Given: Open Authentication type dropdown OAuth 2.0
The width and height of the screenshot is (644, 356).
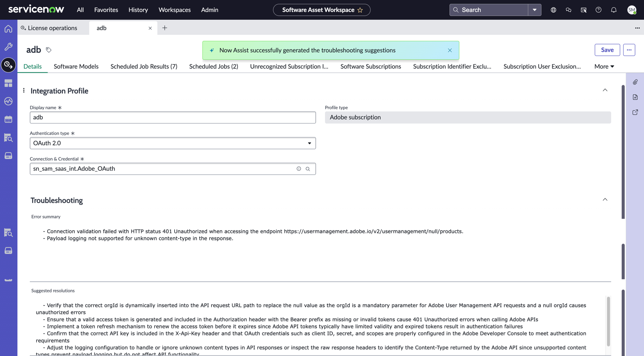Looking at the screenshot, I should point(173,143).
